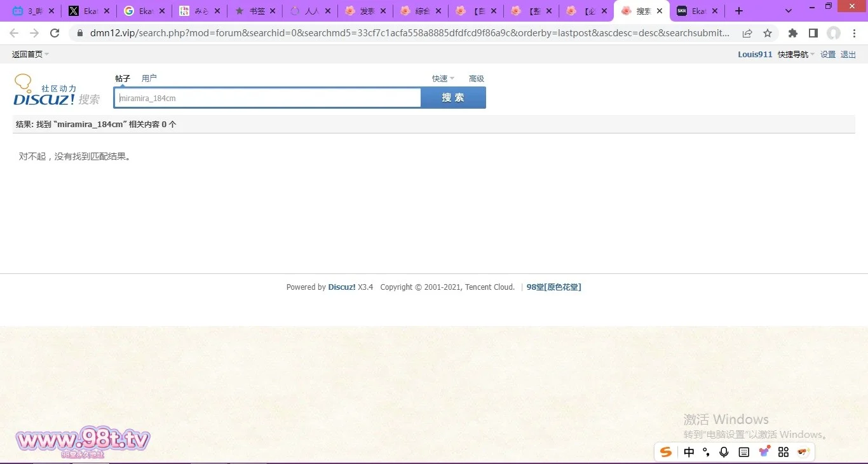The width and height of the screenshot is (868, 464).
Task: Open the 高级 advanced search link
Action: point(477,79)
